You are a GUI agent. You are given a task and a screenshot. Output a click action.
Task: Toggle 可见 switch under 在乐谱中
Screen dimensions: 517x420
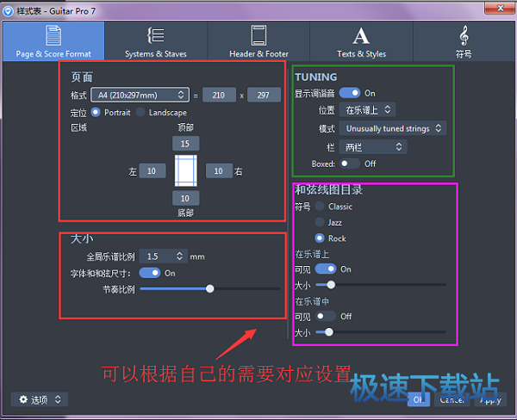tap(326, 316)
